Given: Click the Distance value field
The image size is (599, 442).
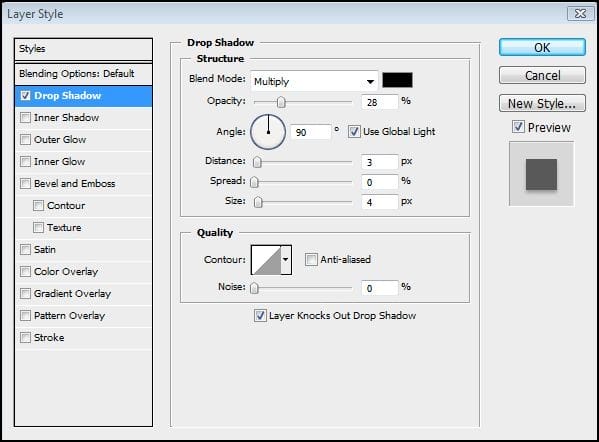Looking at the screenshot, I should (379, 162).
